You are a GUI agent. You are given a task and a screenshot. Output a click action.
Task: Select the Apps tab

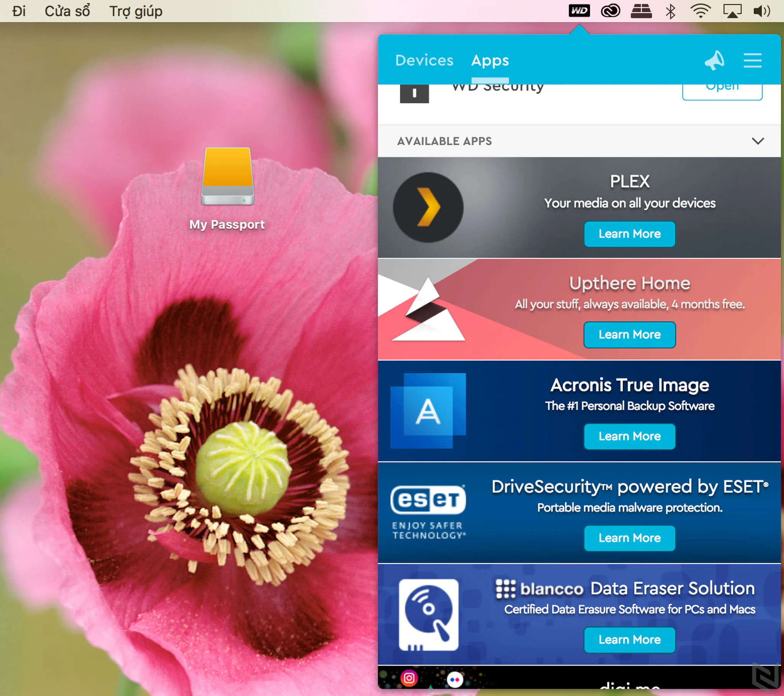pyautogui.click(x=490, y=60)
